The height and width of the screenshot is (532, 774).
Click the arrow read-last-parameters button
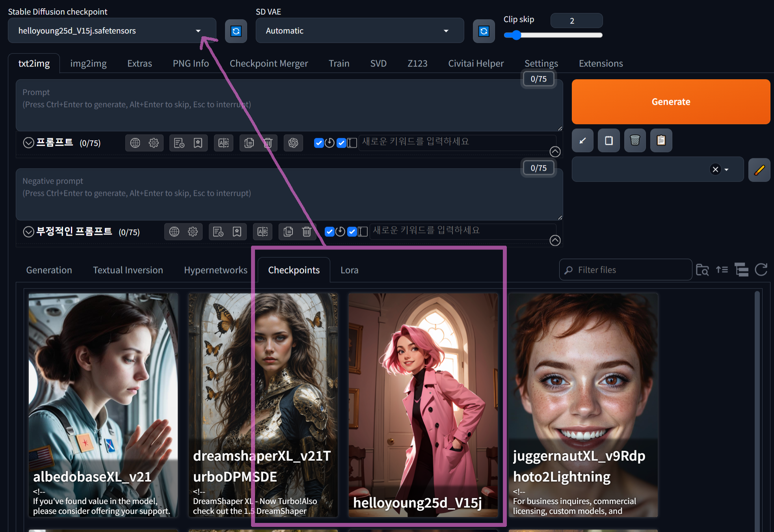582,140
